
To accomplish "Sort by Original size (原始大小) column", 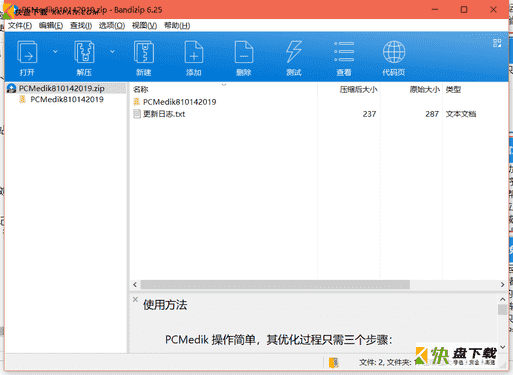I will point(425,89).
